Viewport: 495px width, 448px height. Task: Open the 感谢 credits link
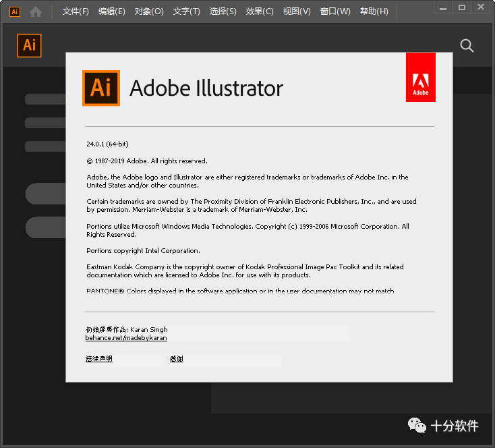pyautogui.click(x=177, y=358)
